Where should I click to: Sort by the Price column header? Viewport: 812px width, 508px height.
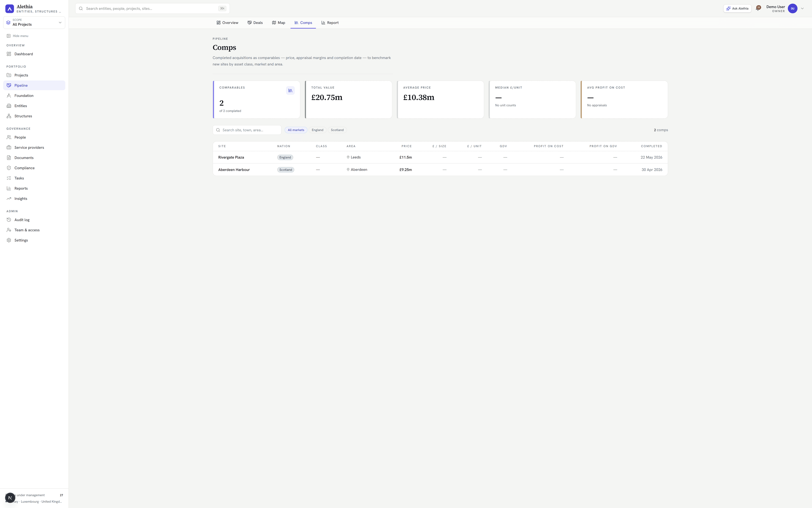coord(407,146)
